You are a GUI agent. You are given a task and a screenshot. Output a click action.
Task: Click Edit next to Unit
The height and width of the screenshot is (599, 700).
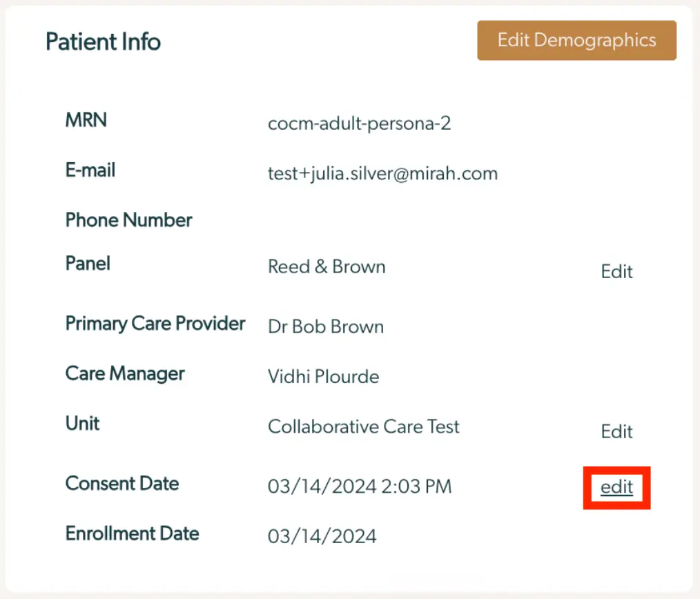click(x=616, y=431)
